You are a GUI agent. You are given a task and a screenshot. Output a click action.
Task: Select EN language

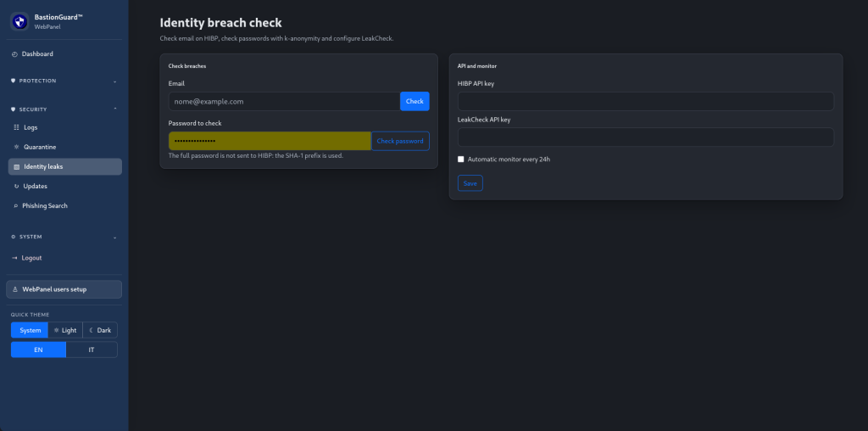click(38, 350)
